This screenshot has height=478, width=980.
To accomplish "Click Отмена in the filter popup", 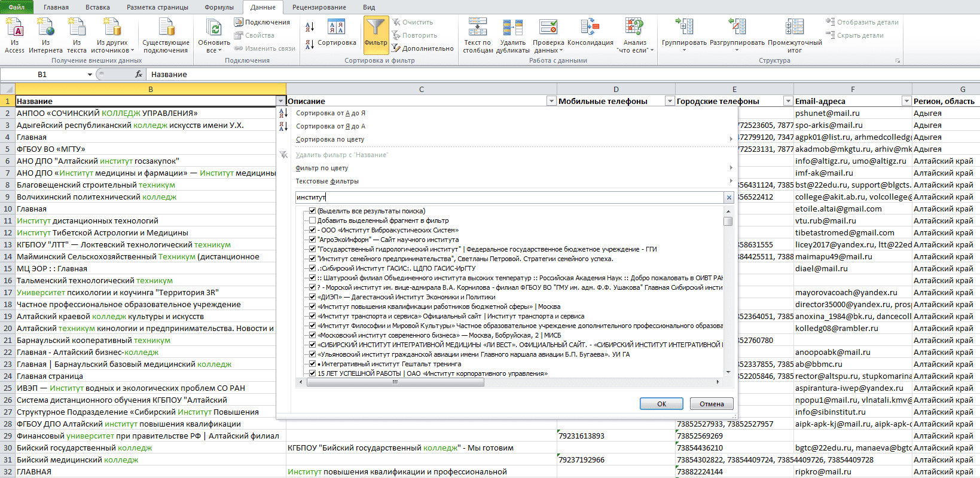I will tap(712, 404).
